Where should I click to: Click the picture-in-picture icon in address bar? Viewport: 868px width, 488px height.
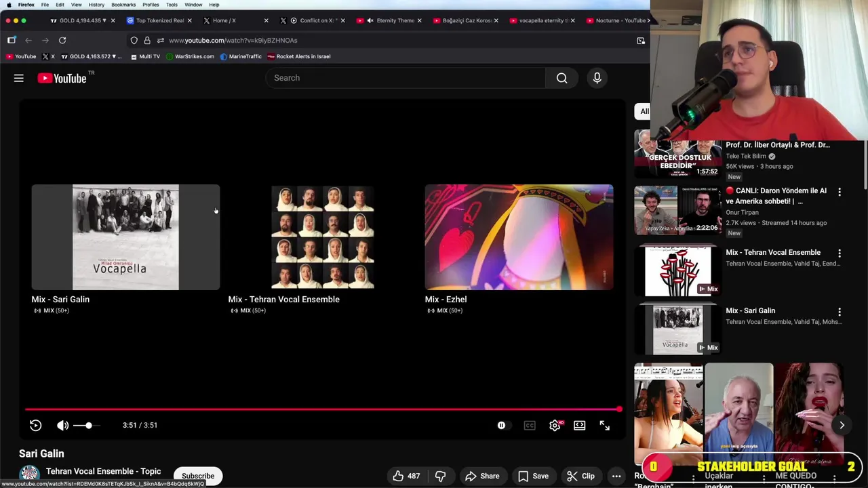pyautogui.click(x=641, y=41)
